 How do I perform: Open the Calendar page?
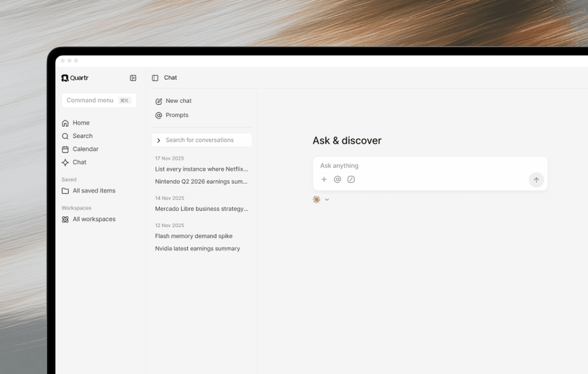point(86,149)
